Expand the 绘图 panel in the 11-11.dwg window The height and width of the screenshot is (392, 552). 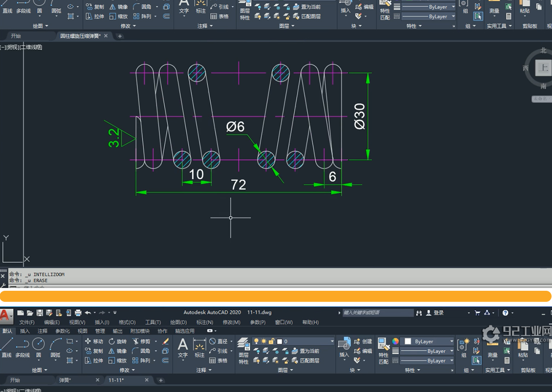[39, 370]
